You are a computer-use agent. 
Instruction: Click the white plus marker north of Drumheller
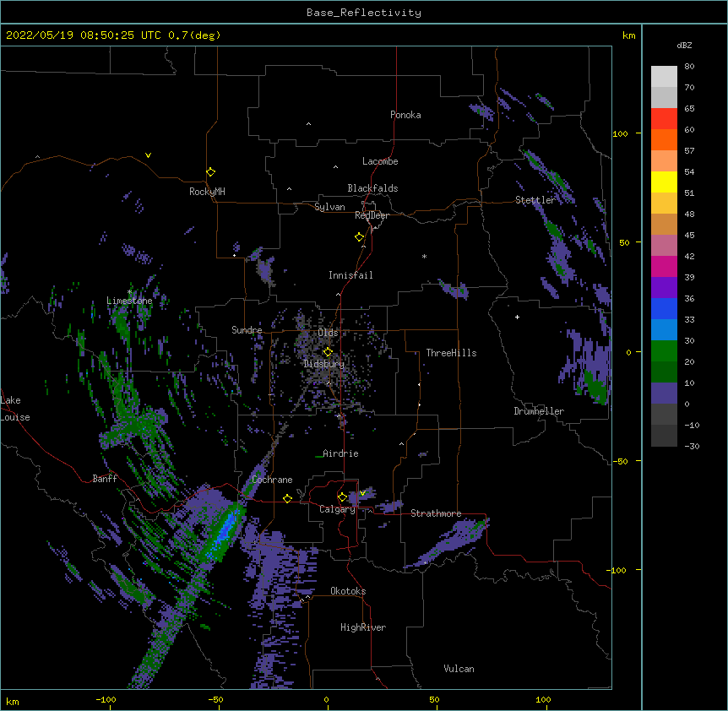point(517,317)
